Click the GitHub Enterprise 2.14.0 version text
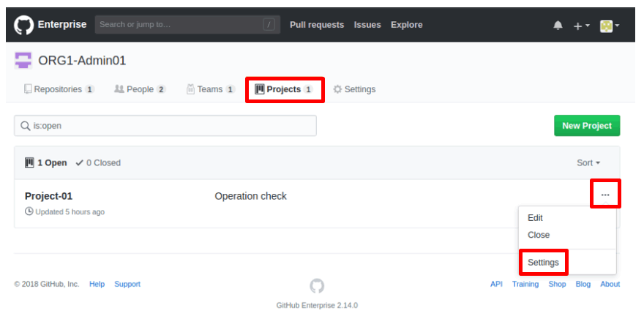Viewport: 644px width, 327px height. tap(317, 305)
